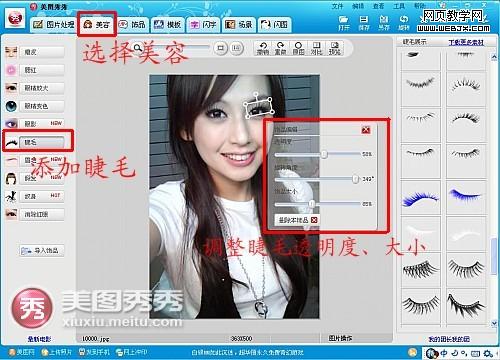
Task: Click the 旋转 rotate icon
Action: [x=404, y=23]
